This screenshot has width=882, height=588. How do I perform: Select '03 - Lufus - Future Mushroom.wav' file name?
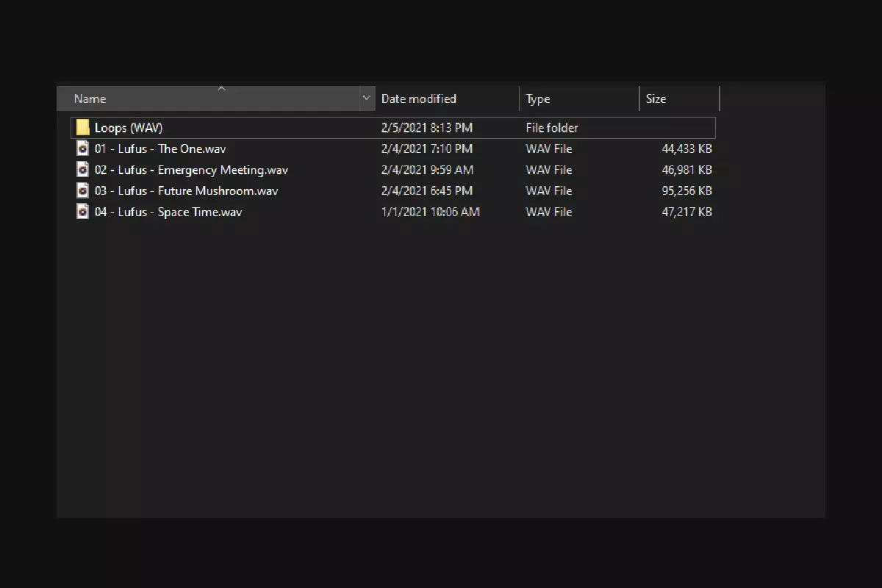[x=187, y=190]
